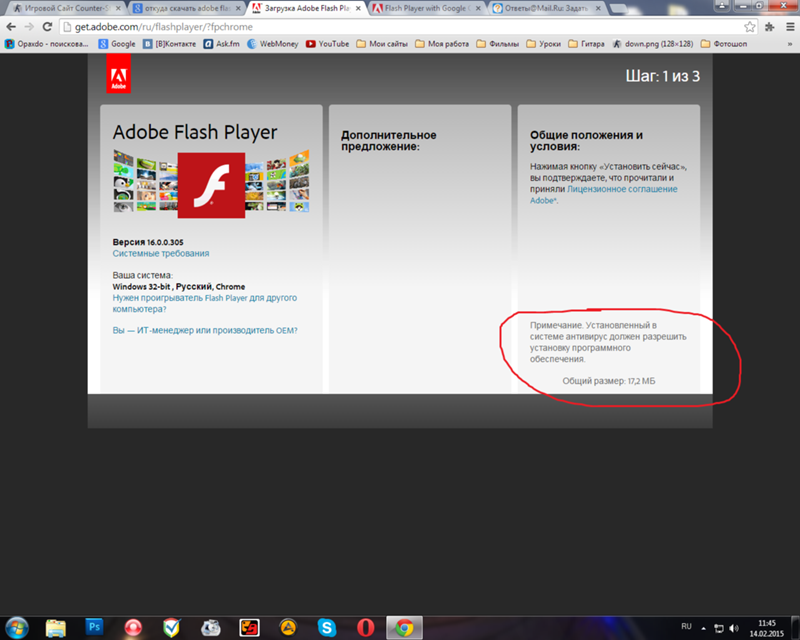Viewport: 800px width, 640px height.
Task: Open the AIMP taskbar icon
Action: pos(288,627)
